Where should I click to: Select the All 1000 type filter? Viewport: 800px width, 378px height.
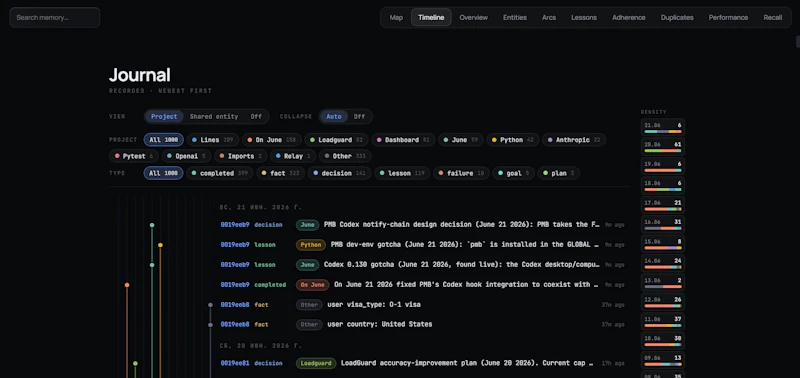pyautogui.click(x=163, y=173)
